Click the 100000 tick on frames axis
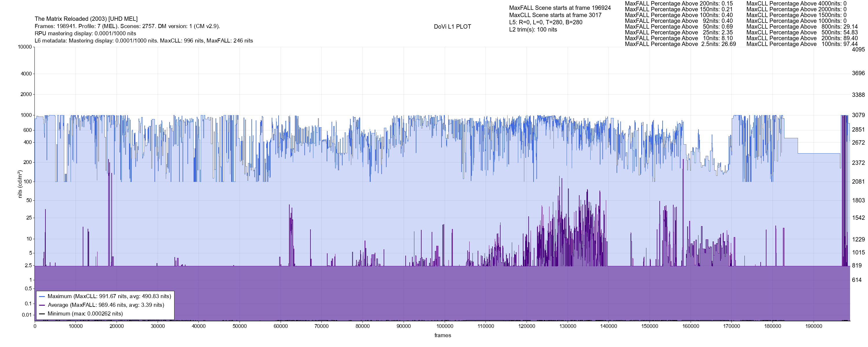This screenshot has height=347, width=868. (445, 326)
